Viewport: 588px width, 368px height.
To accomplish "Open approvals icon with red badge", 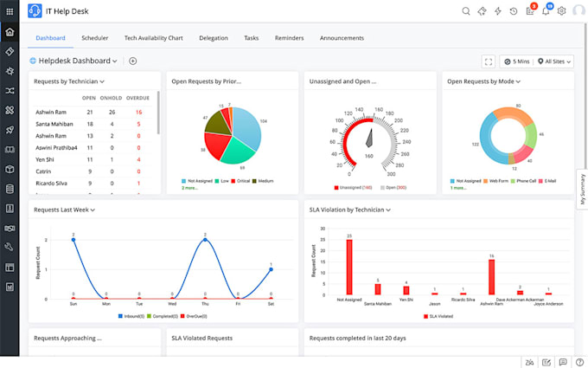I will pyautogui.click(x=530, y=10).
